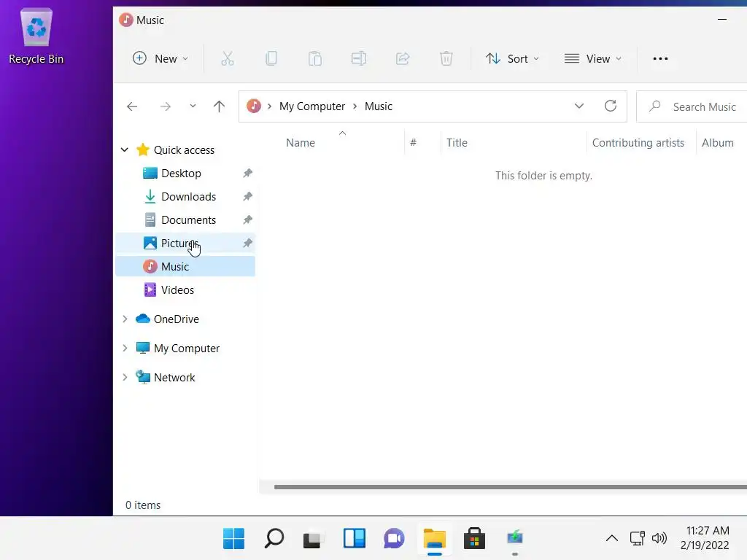Select Music in the navigation pane
The width and height of the screenshot is (747, 560).
coord(185,267)
